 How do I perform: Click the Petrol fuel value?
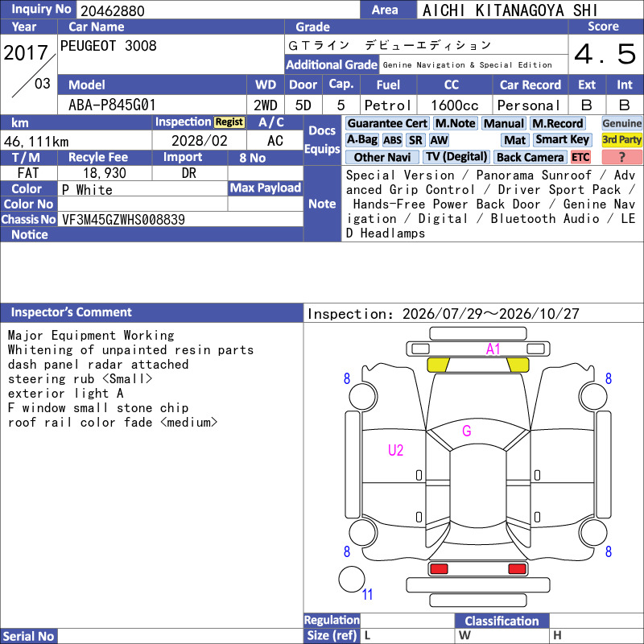click(x=388, y=105)
